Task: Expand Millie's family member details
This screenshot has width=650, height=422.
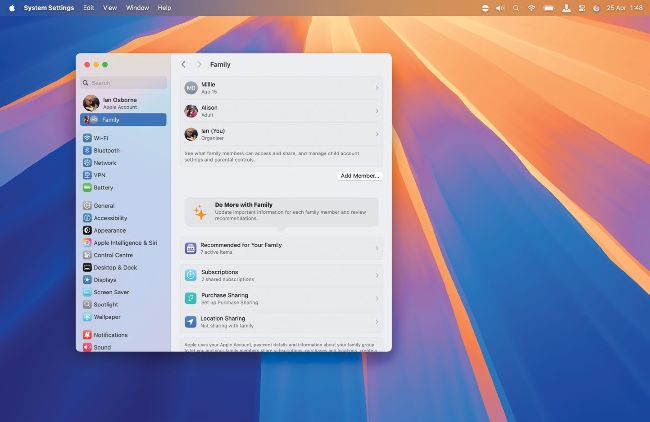Action: pyautogui.click(x=280, y=88)
